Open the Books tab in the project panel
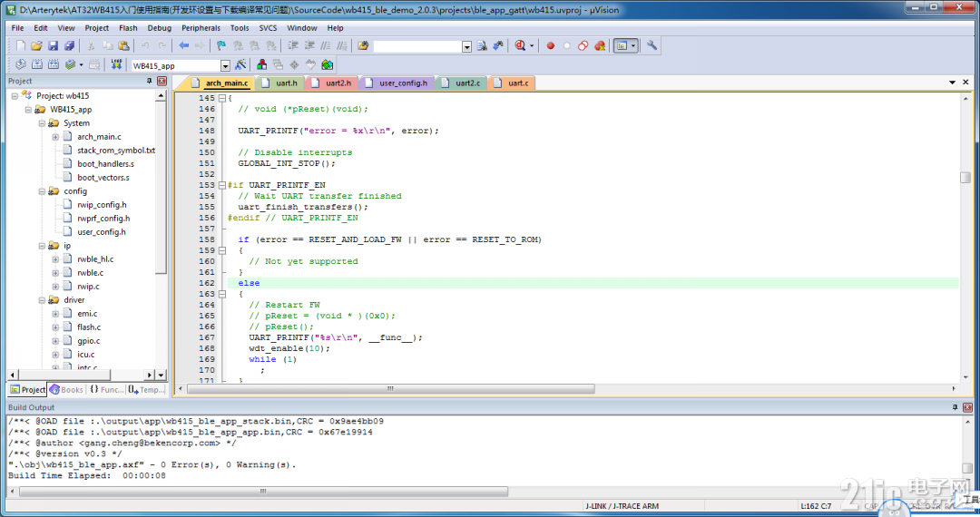 click(66, 390)
